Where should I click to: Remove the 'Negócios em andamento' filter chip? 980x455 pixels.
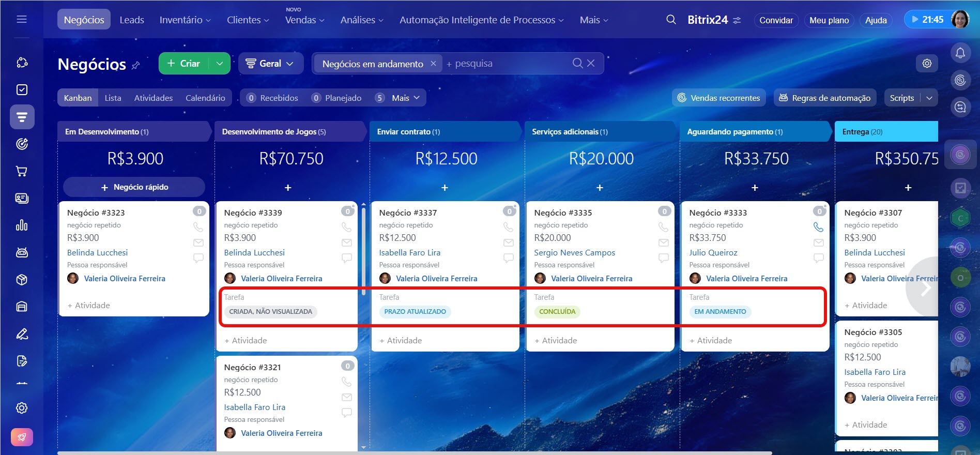(x=433, y=64)
